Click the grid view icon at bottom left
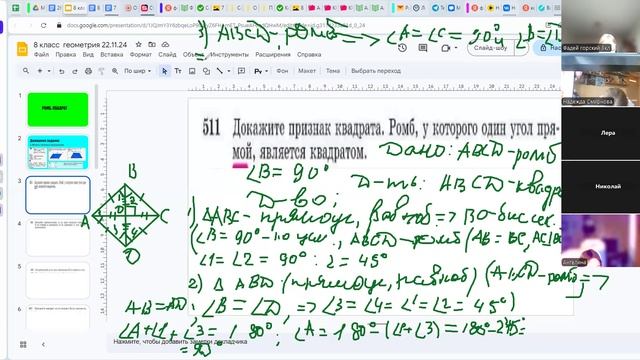This screenshot has width=640, height=360. (23, 344)
